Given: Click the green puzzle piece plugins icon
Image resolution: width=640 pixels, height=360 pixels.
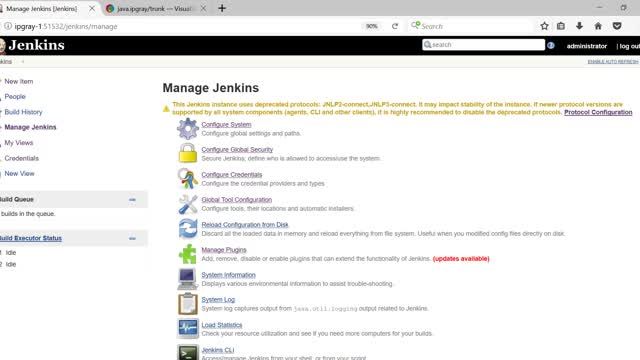Looking at the screenshot, I should click(x=188, y=254).
